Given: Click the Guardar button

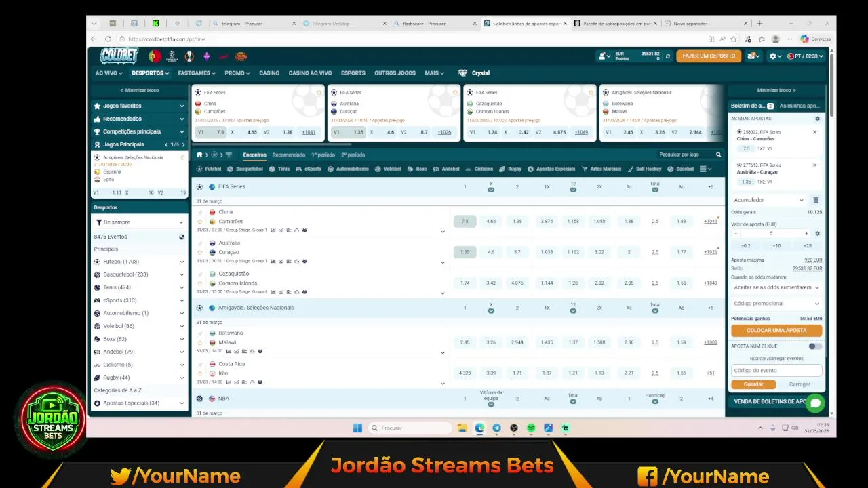Looking at the screenshot, I should tap(753, 384).
